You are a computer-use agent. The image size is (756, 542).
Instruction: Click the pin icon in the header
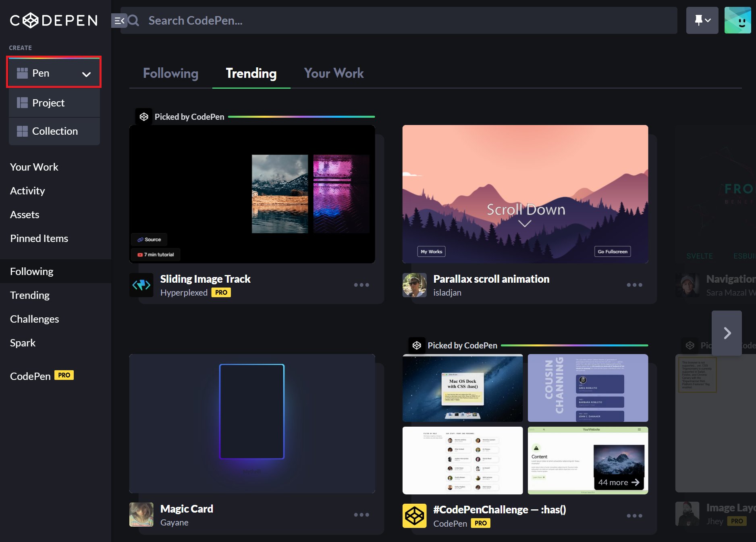click(x=698, y=20)
